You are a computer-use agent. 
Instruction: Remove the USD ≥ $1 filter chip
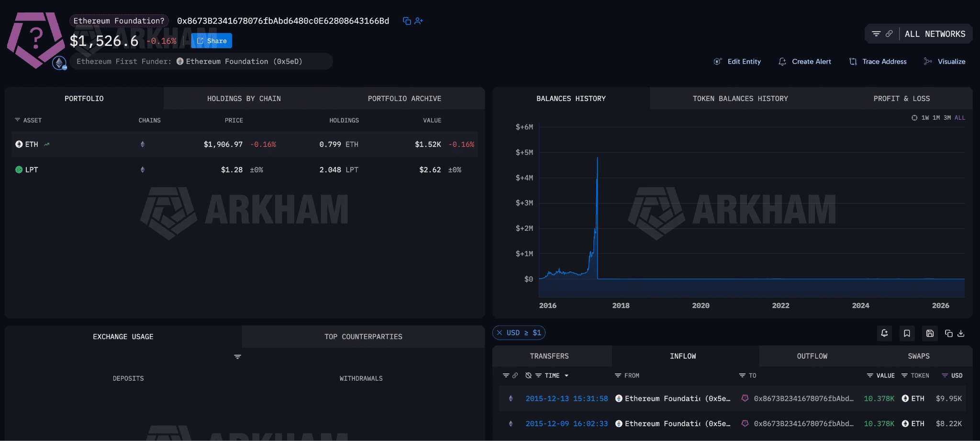tap(500, 333)
